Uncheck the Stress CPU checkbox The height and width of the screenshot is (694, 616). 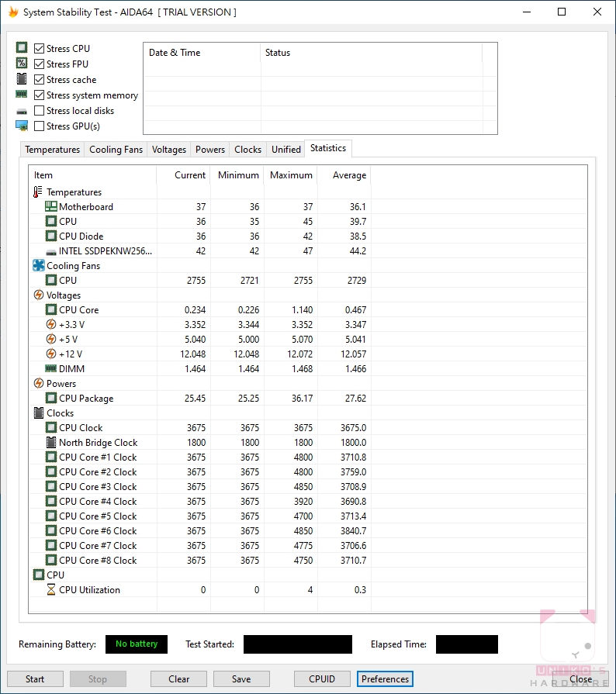click(39, 48)
